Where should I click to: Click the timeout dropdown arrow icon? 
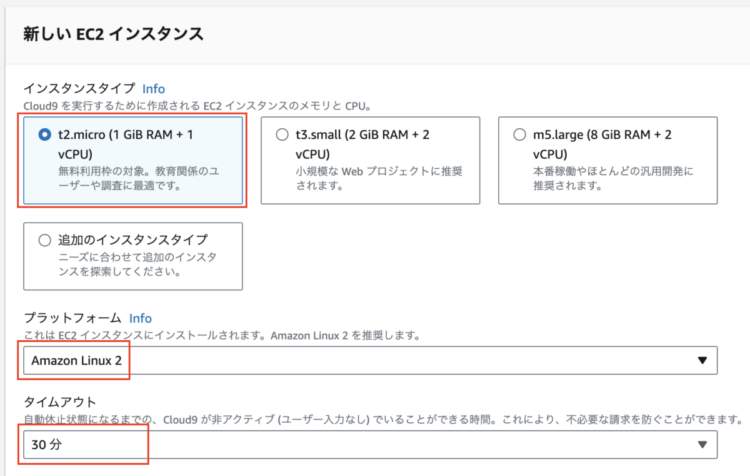[x=702, y=444]
